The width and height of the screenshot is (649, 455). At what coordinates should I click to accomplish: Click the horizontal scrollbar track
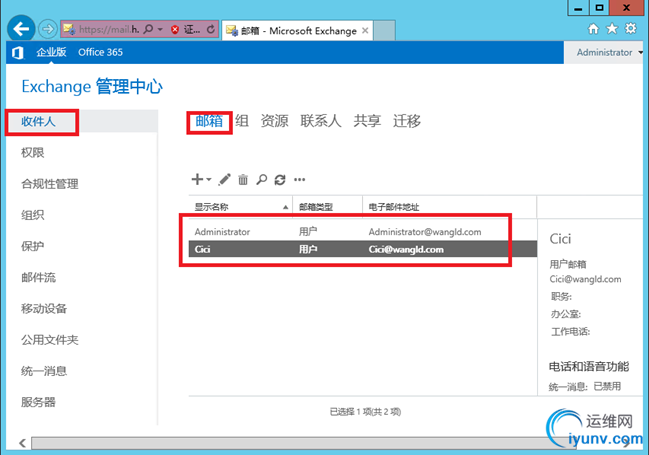click(306, 443)
